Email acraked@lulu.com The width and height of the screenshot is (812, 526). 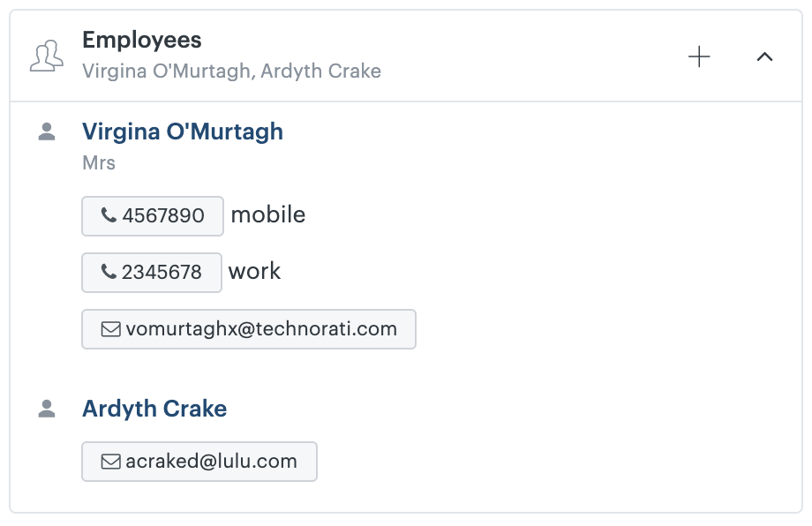click(x=199, y=462)
